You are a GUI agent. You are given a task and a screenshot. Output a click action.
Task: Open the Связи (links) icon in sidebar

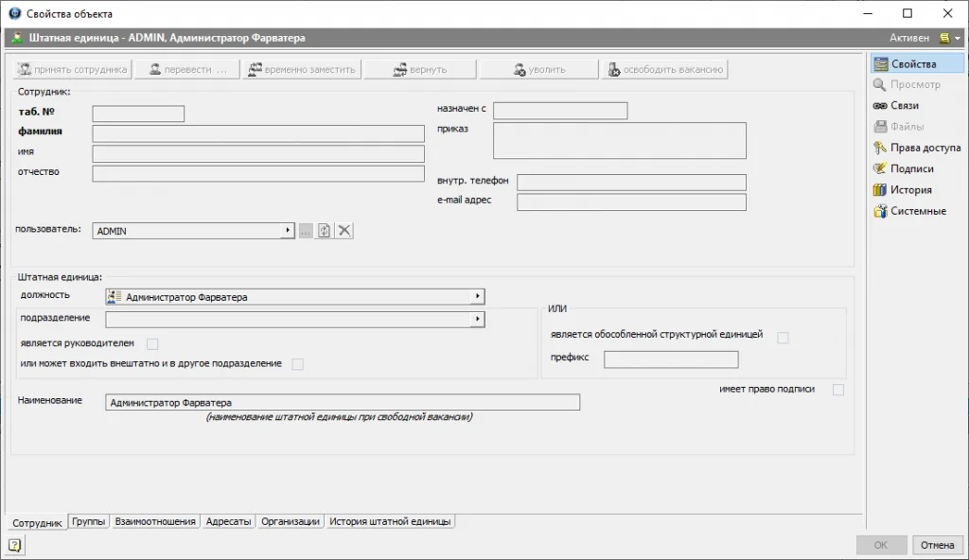point(879,106)
